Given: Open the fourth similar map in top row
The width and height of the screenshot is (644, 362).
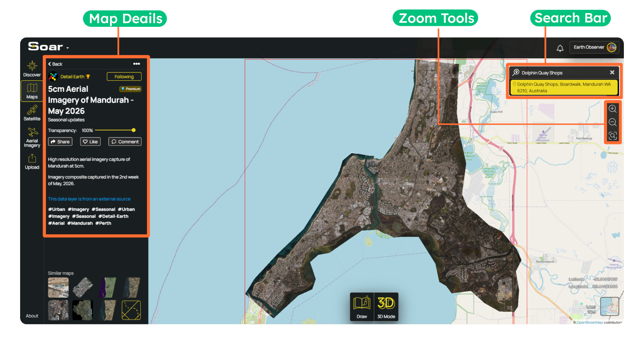Looking at the screenshot, I should tap(131, 288).
